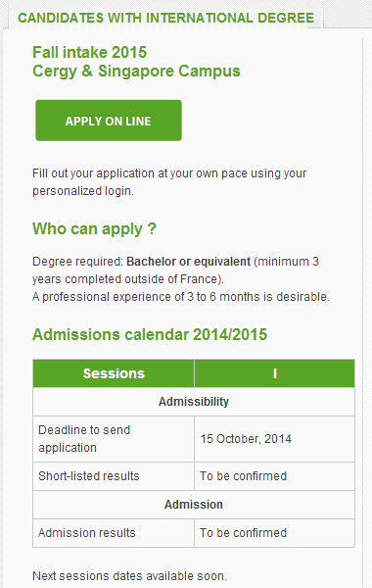Click the Deadline to send application cell
Screen dimensions: 372x588
[x=114, y=439]
